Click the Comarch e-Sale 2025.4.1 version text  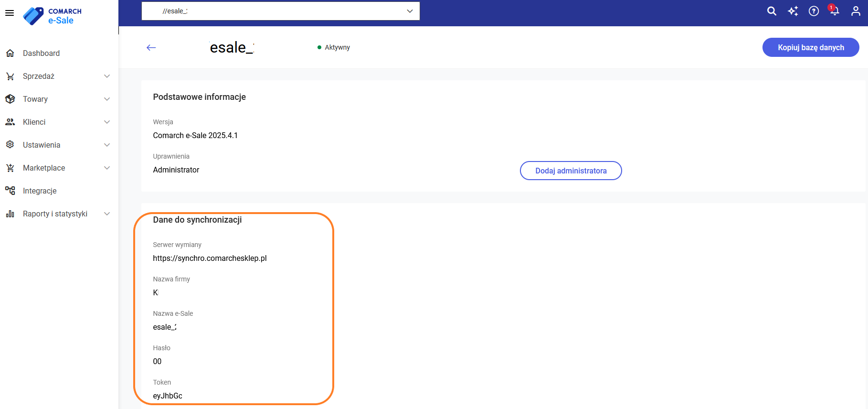(x=195, y=135)
